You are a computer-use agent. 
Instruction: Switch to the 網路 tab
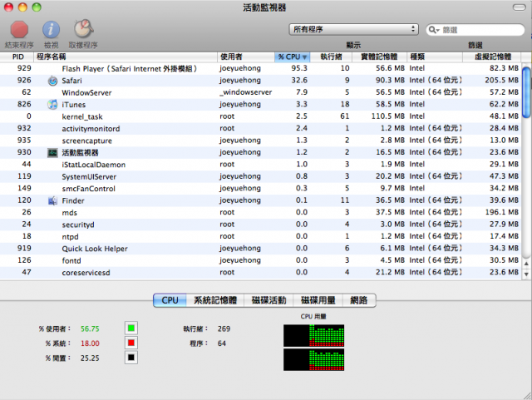tap(359, 300)
